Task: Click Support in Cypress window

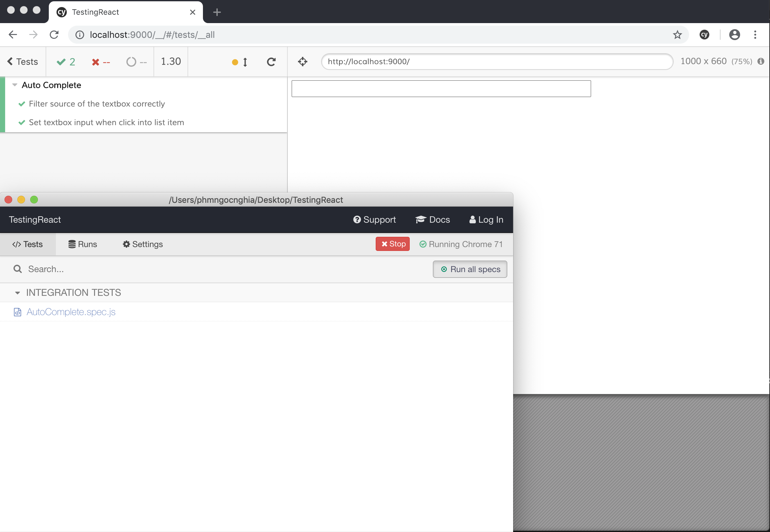Action: [x=374, y=220]
